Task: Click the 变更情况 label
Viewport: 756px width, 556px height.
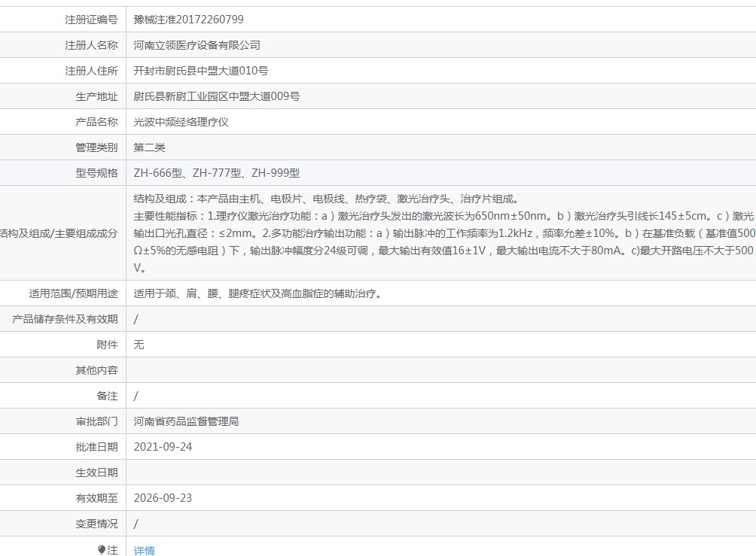Action: click(x=96, y=523)
